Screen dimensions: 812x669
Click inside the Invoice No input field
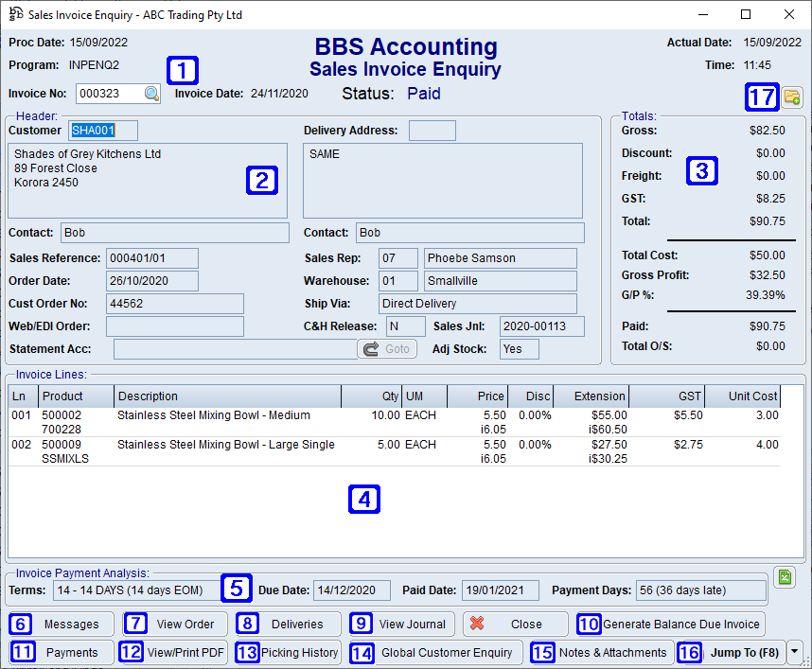(104, 93)
